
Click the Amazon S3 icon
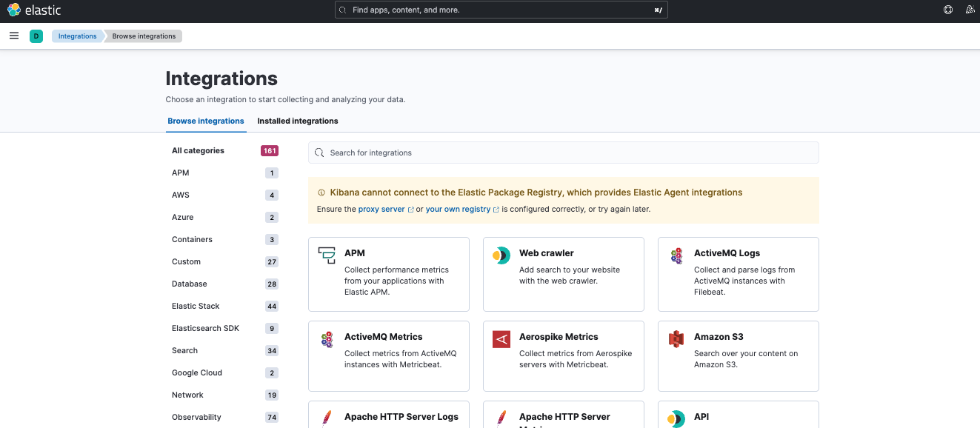click(x=676, y=339)
